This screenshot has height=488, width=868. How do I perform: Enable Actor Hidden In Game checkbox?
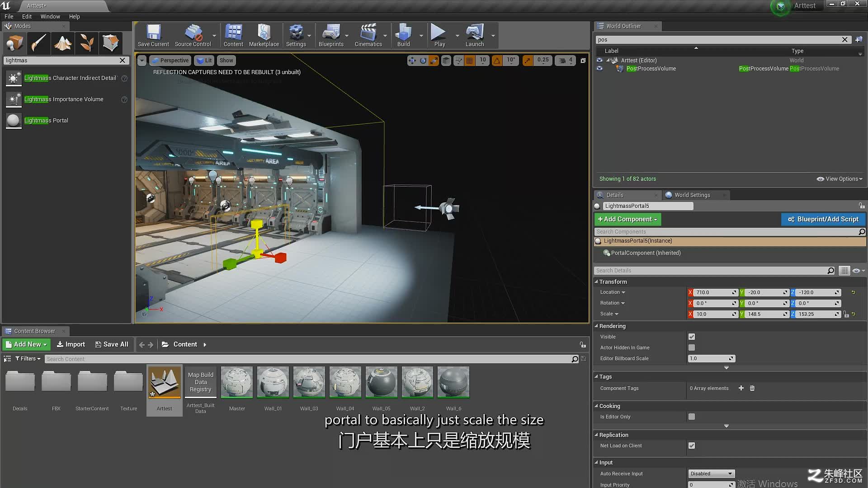point(692,348)
